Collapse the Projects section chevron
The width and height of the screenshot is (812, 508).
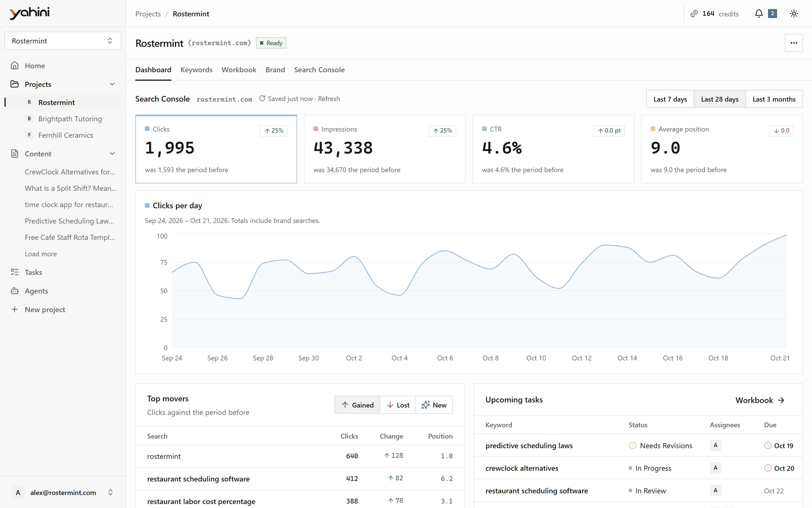click(112, 84)
